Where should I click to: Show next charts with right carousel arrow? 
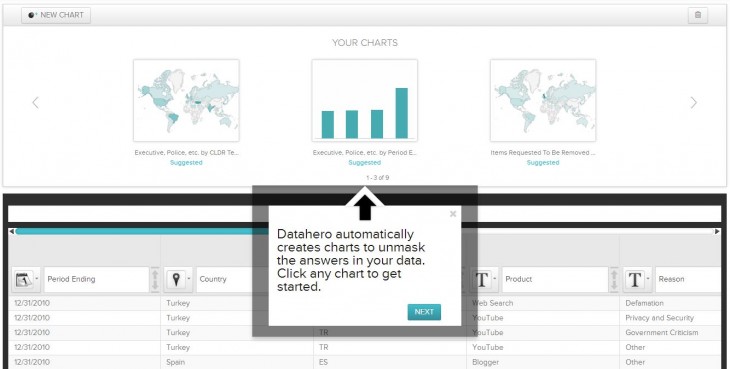coord(694,102)
